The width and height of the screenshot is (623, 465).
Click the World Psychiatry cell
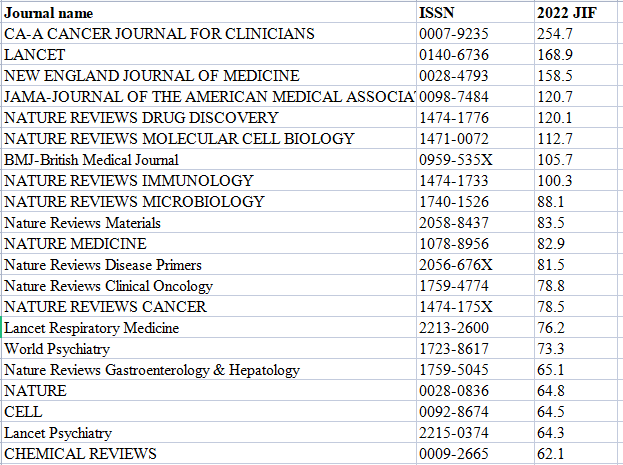209,349
